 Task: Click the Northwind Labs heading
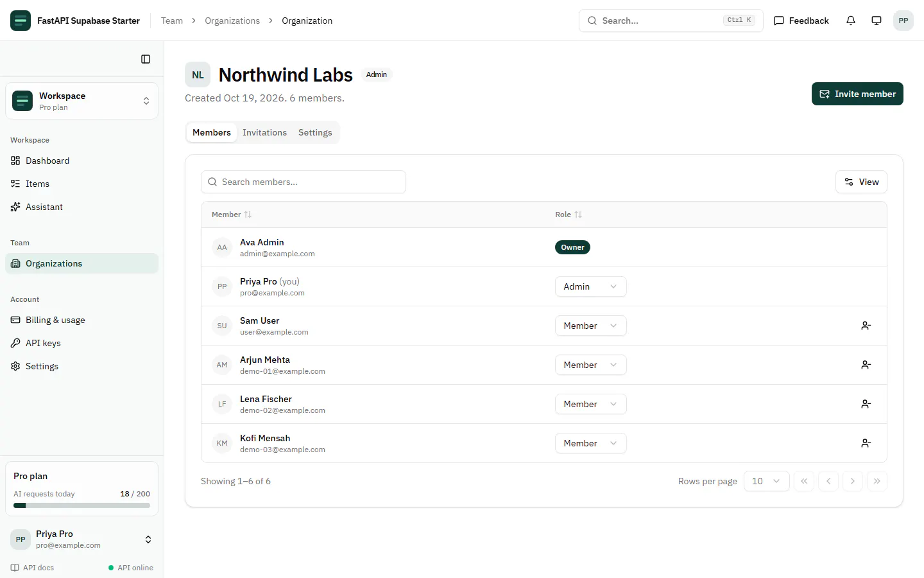286,75
